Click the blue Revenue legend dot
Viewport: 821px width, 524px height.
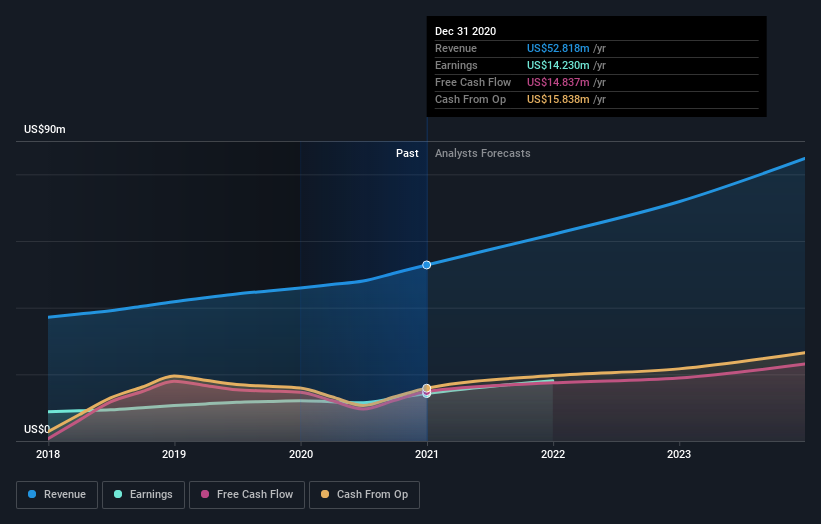pyautogui.click(x=32, y=494)
